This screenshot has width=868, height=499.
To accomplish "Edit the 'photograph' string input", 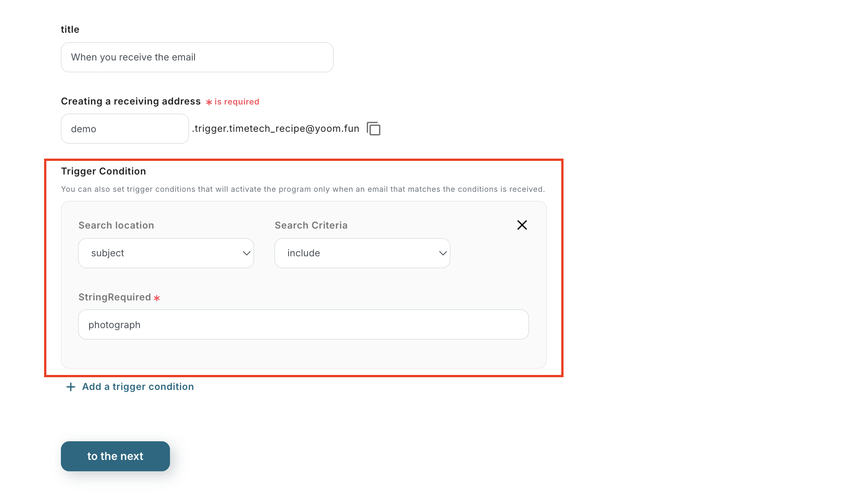I will point(303,324).
